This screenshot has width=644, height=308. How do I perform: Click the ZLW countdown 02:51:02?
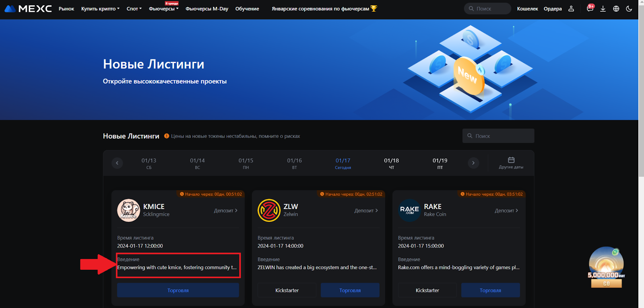[351, 194]
